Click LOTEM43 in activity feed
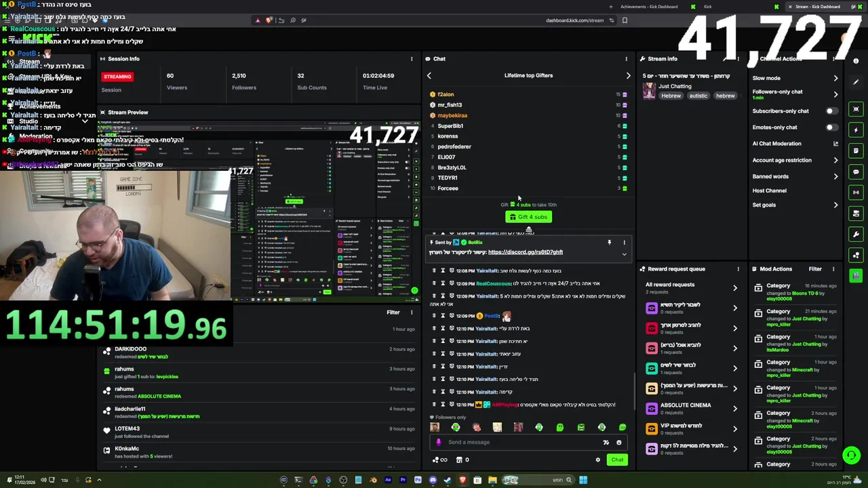 (x=127, y=429)
